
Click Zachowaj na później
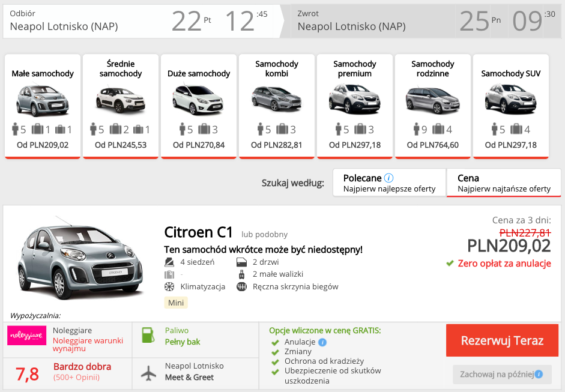(x=497, y=374)
